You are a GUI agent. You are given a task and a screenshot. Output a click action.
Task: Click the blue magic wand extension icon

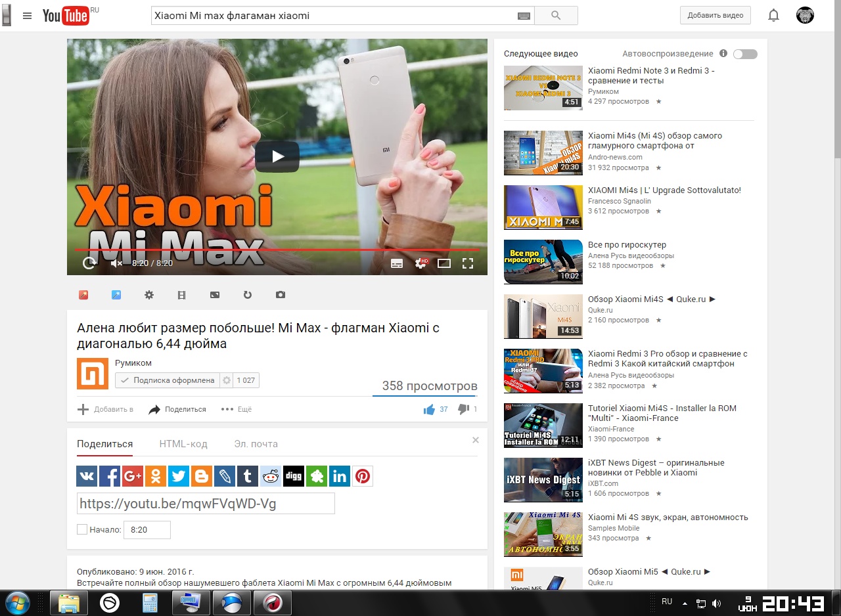pos(116,296)
